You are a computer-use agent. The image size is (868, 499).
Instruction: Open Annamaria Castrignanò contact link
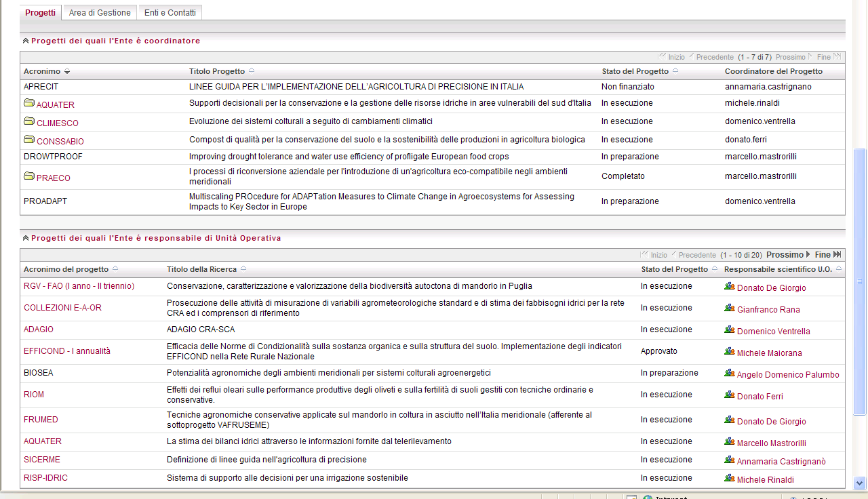tap(781, 462)
